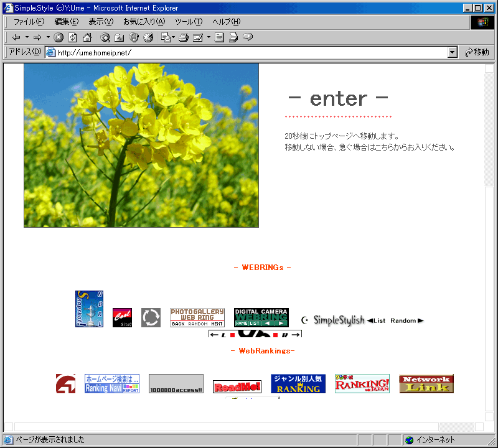498x448 pixels.
Task: Open the Cool Site banner
Action: [122, 317]
